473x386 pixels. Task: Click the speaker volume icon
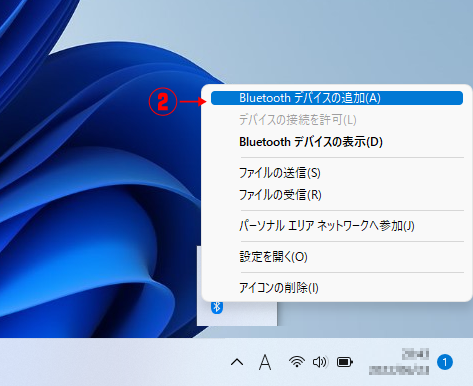coord(320,362)
